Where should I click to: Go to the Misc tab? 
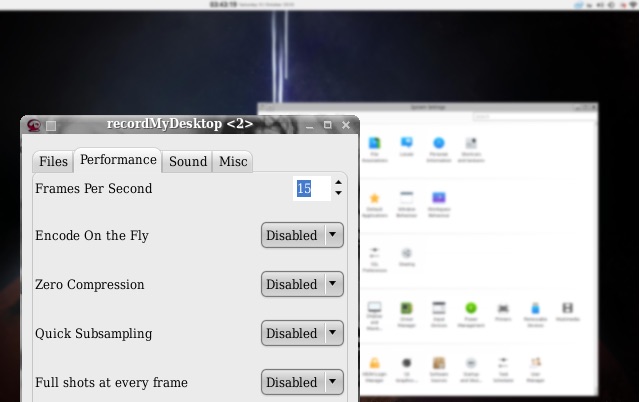[x=233, y=161]
